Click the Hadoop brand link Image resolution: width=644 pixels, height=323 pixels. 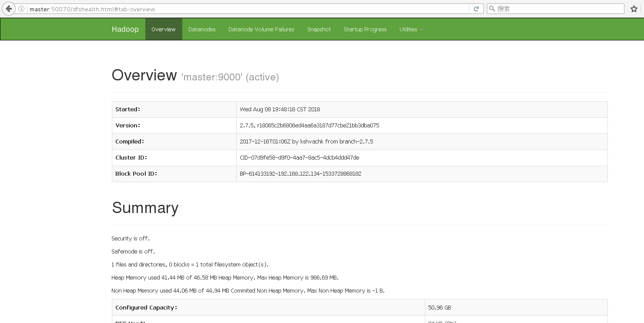125,30
